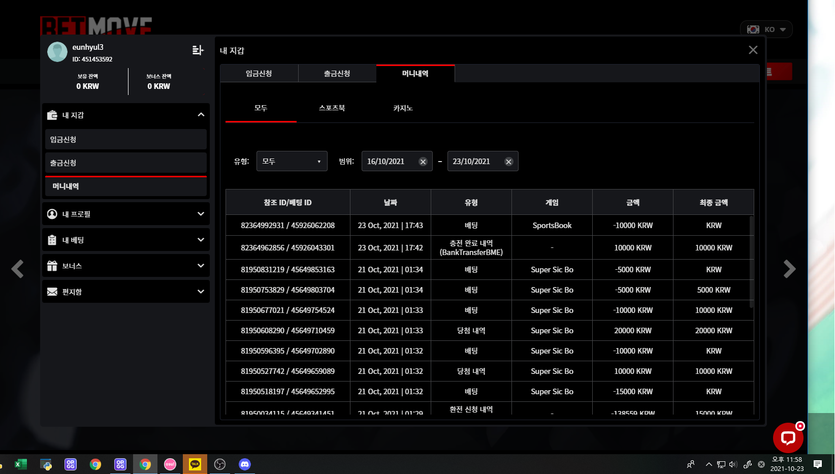Click the wallet icon next to 내 지갑
The height and width of the screenshot is (474, 835).
point(52,115)
